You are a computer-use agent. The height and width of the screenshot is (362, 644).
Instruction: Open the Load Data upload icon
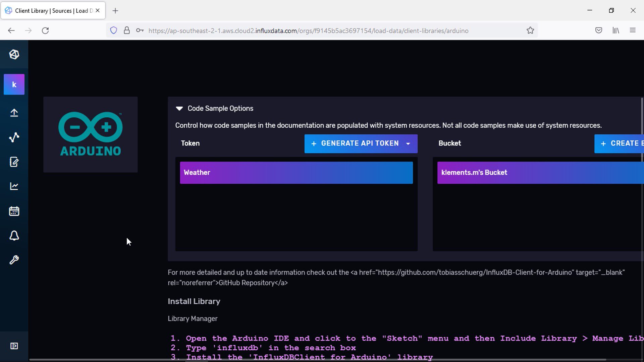pyautogui.click(x=14, y=113)
